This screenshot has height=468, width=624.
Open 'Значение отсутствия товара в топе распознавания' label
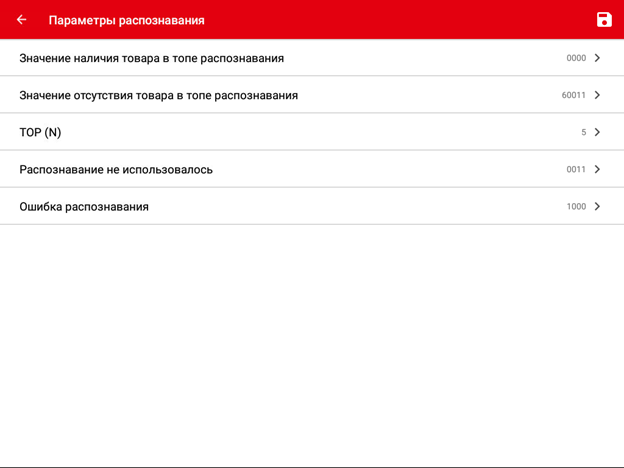pyautogui.click(x=158, y=95)
